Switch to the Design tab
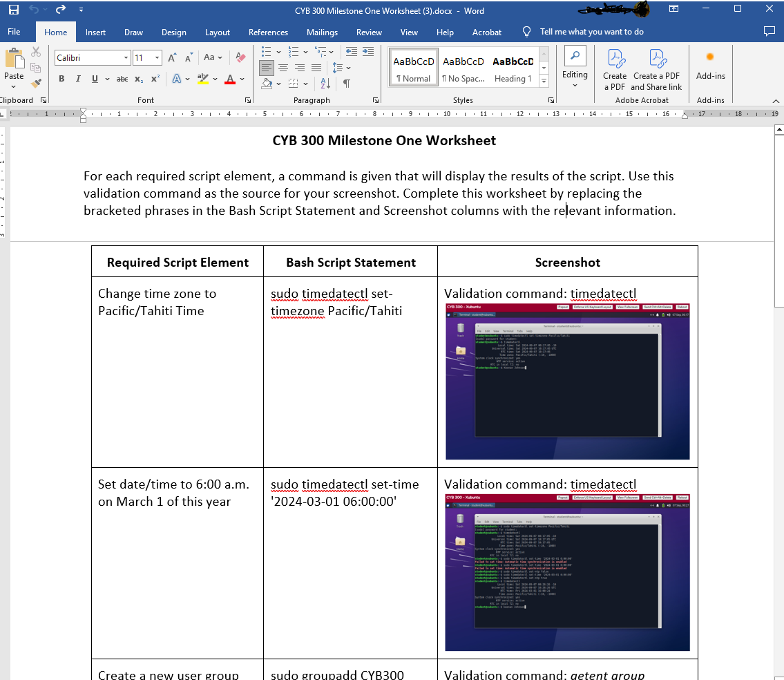This screenshot has width=784, height=680. (174, 32)
